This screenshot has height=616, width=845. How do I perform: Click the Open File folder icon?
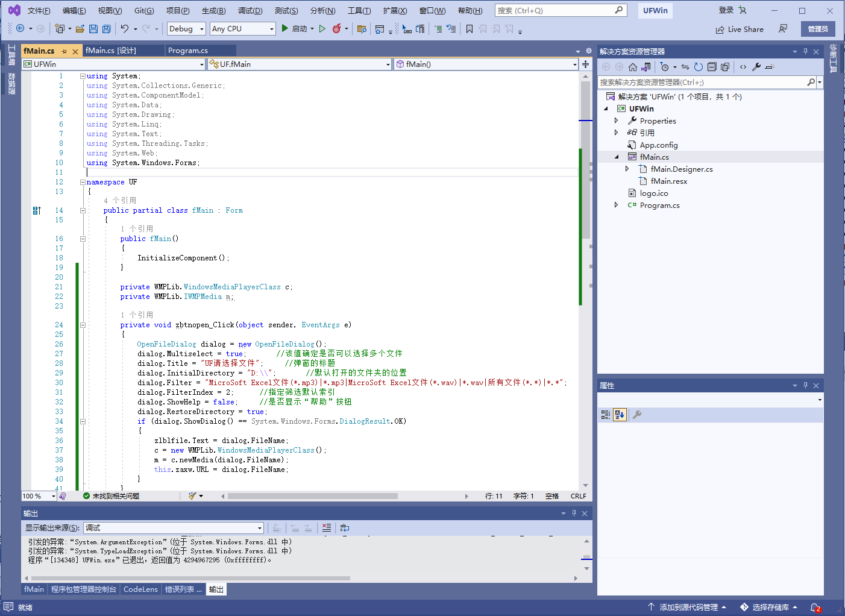point(80,28)
